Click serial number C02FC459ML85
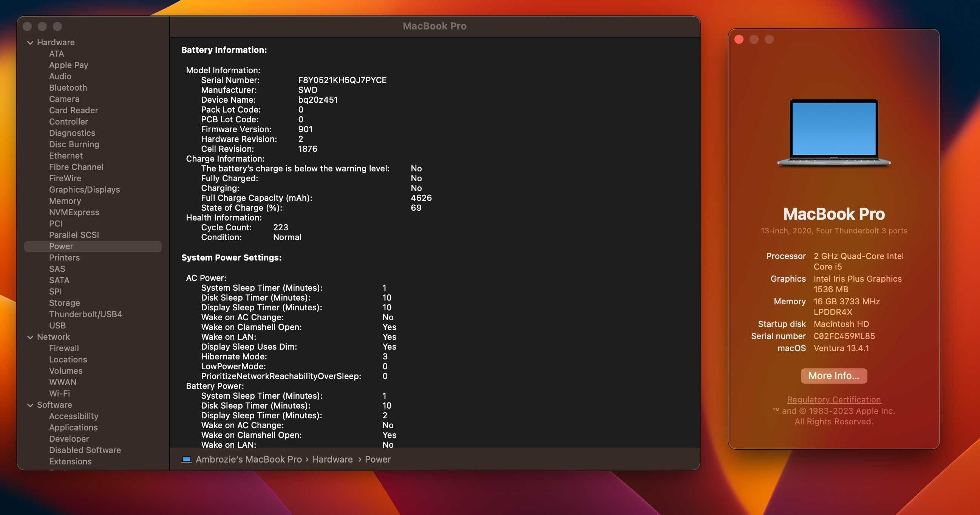980x515 pixels. pyautogui.click(x=844, y=336)
